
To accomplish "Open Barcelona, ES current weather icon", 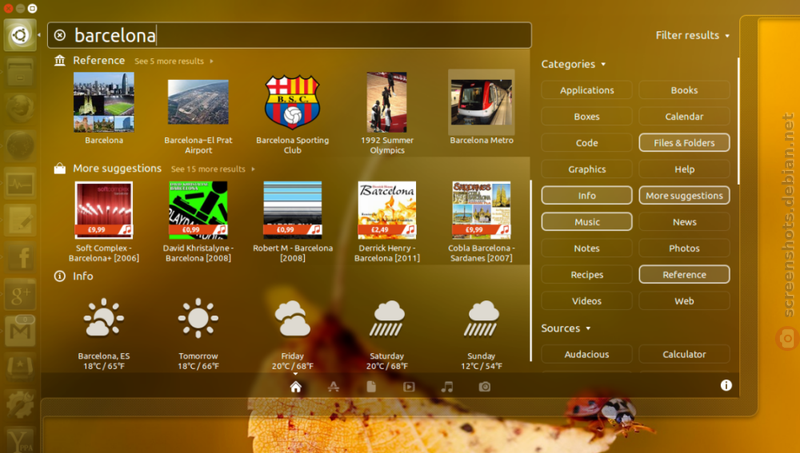I will (x=104, y=317).
